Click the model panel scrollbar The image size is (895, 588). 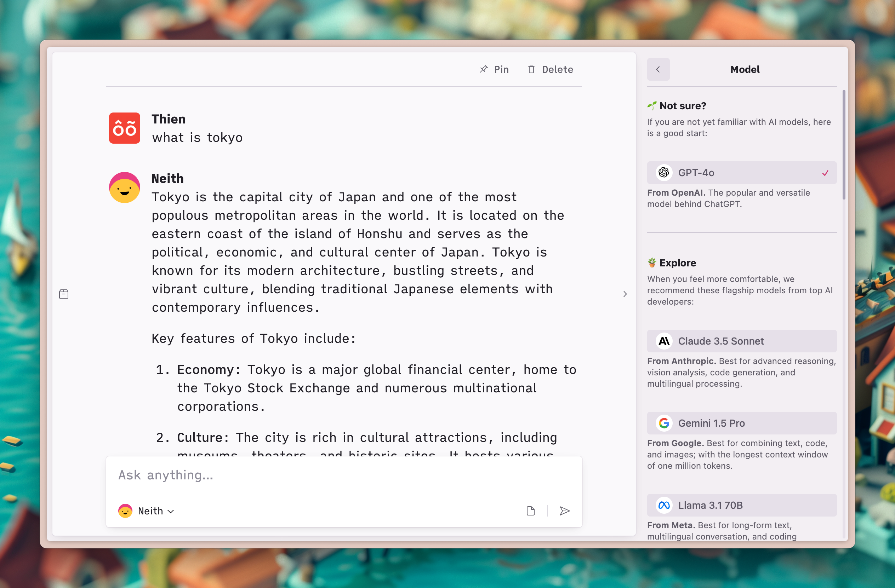coord(844,144)
